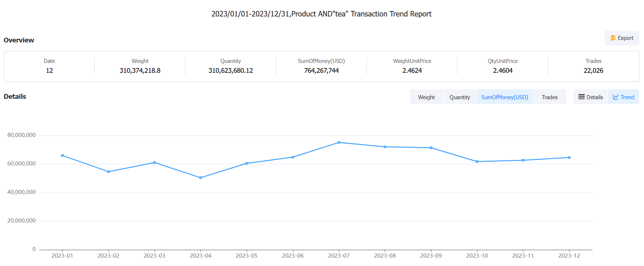Screen dimensions: 644x266
Task: Select the 2023-12 data point on line
Action: [569, 158]
